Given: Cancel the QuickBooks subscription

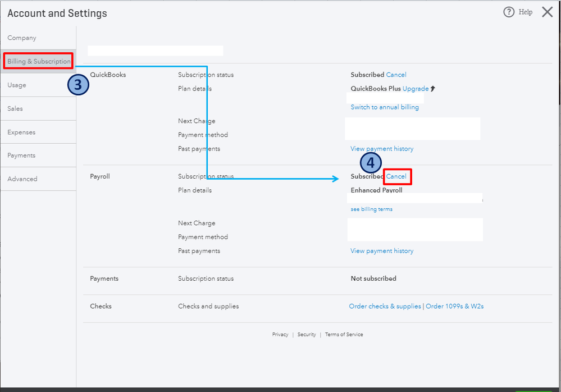Looking at the screenshot, I should (396, 75).
